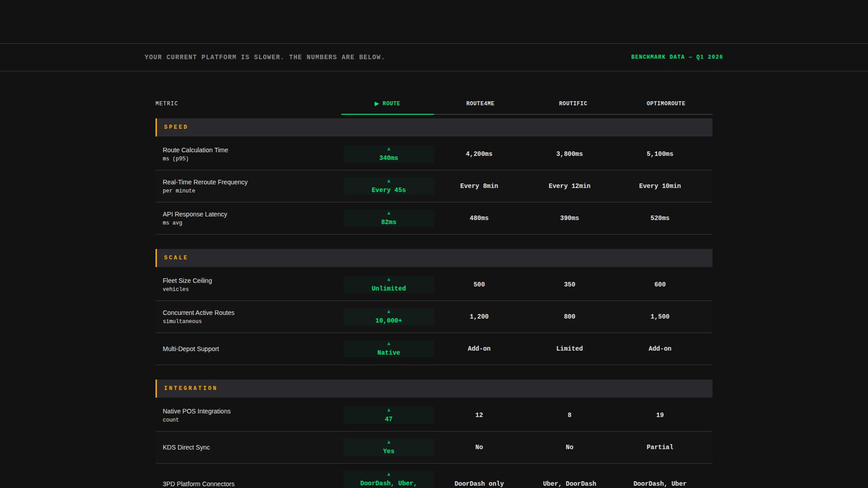Viewport: 868px width, 488px height.
Task: Click the Every 12min value
Action: [x=570, y=186]
